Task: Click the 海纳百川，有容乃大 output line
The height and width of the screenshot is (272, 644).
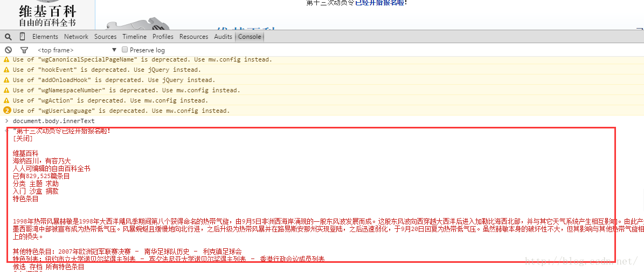Action: click(41, 161)
